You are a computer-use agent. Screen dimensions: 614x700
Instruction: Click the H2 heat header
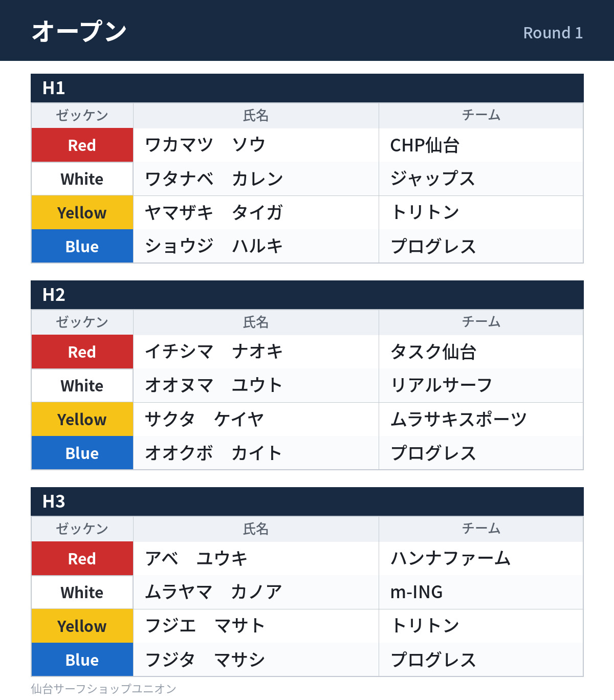tap(307, 295)
